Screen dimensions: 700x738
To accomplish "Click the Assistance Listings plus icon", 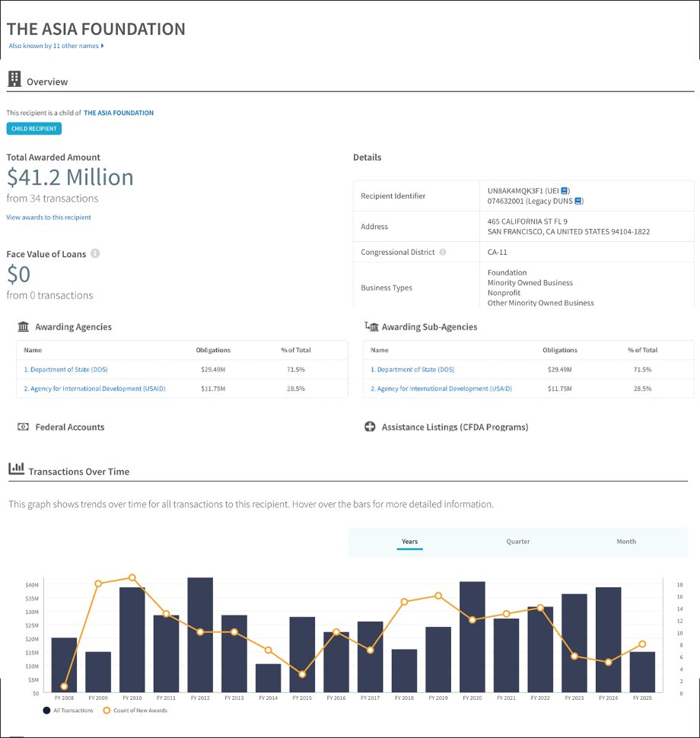I will [x=371, y=427].
